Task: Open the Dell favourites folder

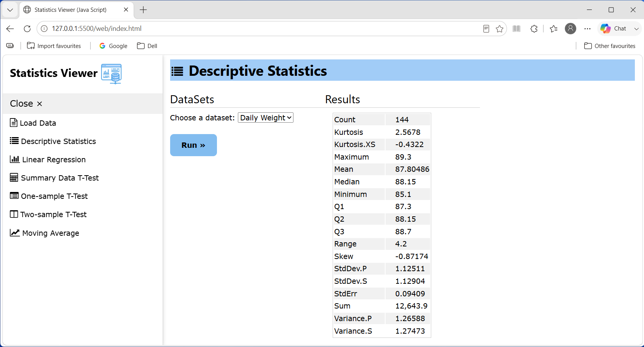Action: 147,46
